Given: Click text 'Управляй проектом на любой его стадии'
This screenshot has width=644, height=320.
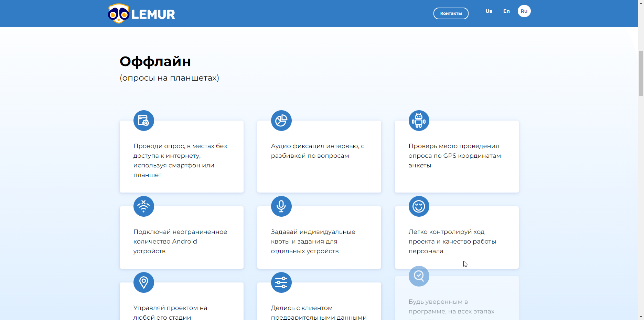Looking at the screenshot, I should [170, 312].
